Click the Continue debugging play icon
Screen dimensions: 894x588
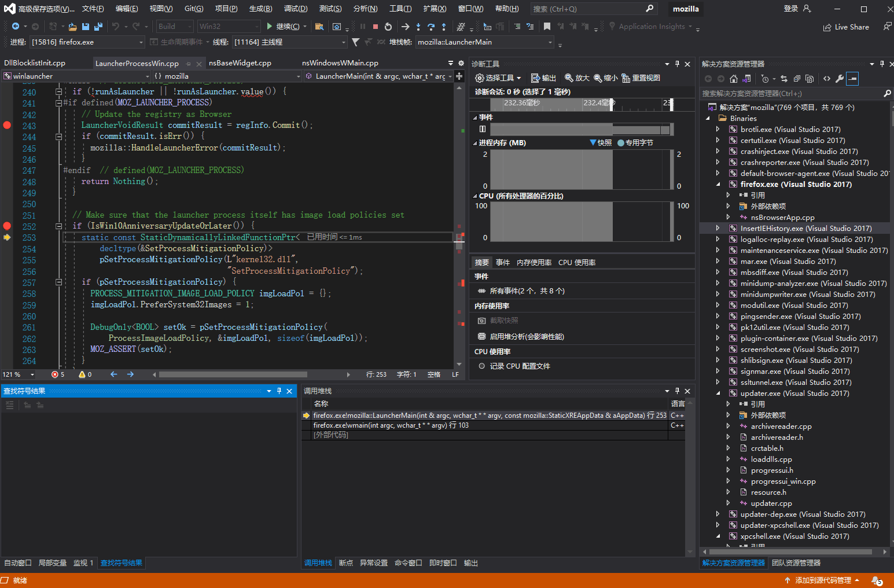269,26
